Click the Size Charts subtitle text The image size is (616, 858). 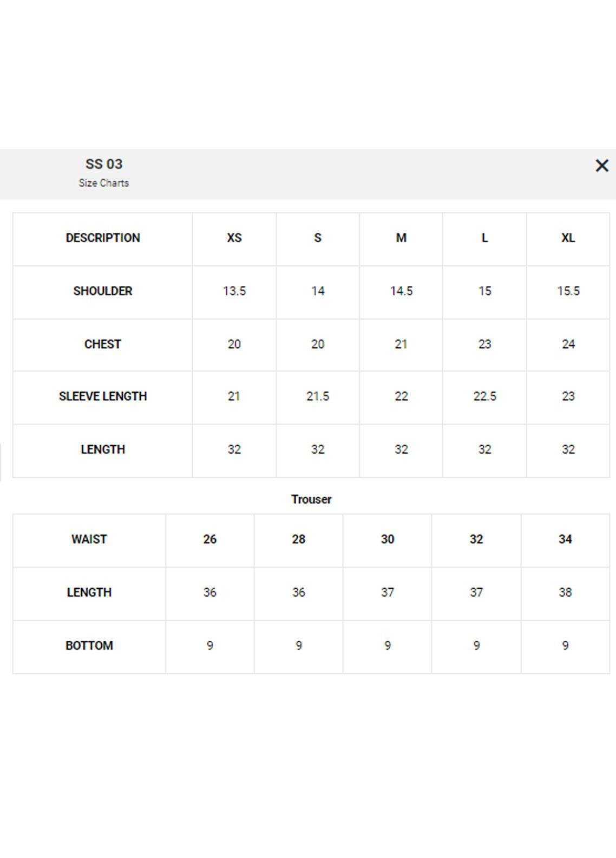coord(104,183)
